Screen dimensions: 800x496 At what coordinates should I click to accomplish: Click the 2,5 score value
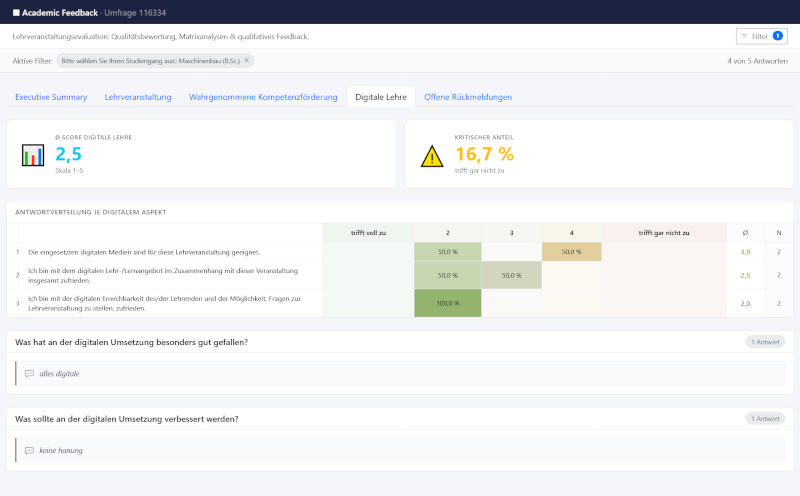(68, 154)
